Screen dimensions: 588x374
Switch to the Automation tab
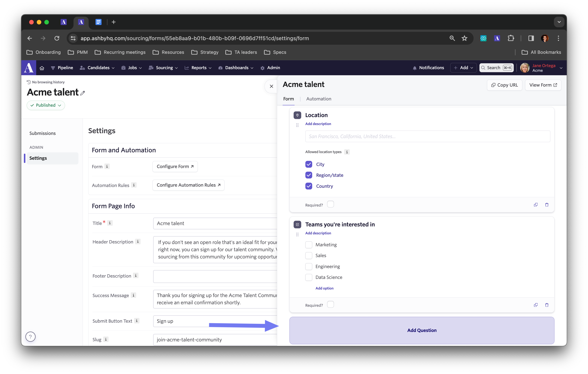319,99
